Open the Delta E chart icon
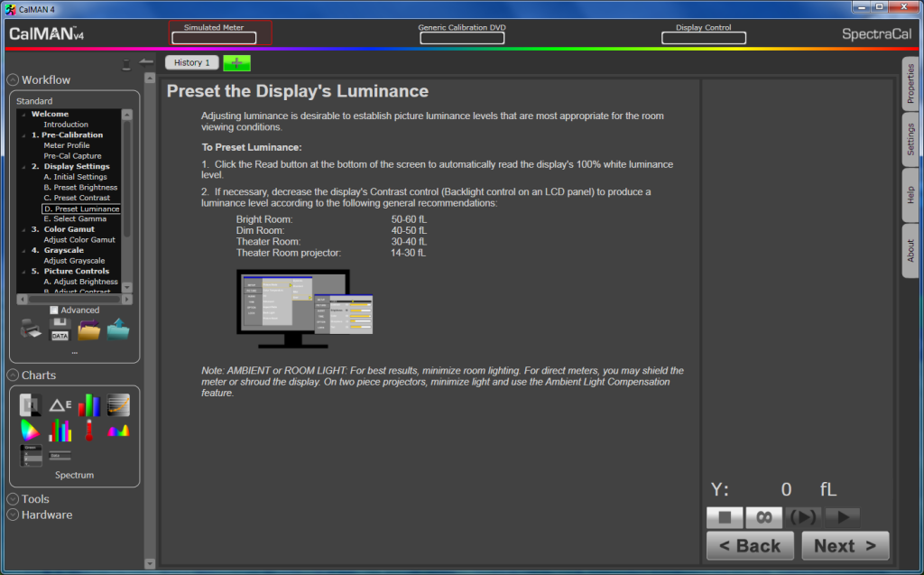 tap(60, 405)
